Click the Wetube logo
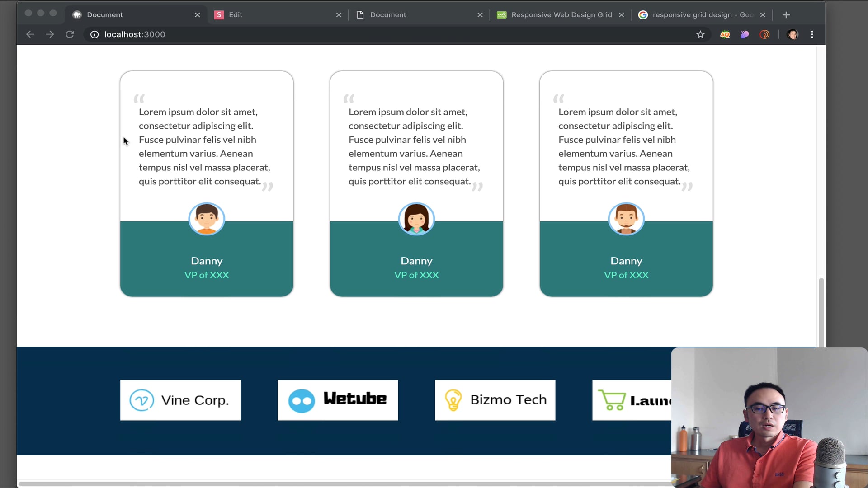868x488 pixels. point(338,400)
